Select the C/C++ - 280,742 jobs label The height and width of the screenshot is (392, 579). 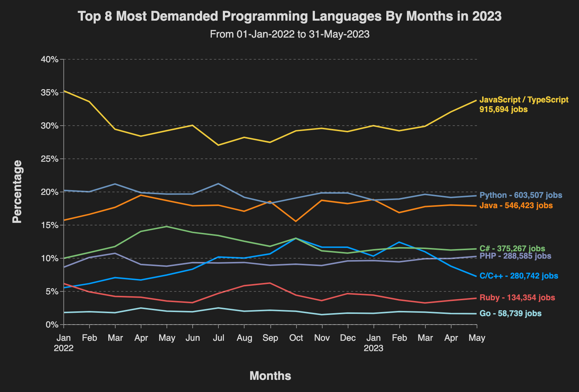519,276
